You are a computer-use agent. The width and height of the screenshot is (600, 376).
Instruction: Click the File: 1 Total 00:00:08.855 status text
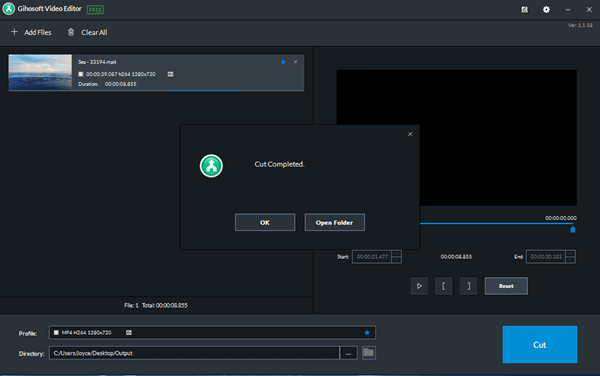(x=156, y=305)
